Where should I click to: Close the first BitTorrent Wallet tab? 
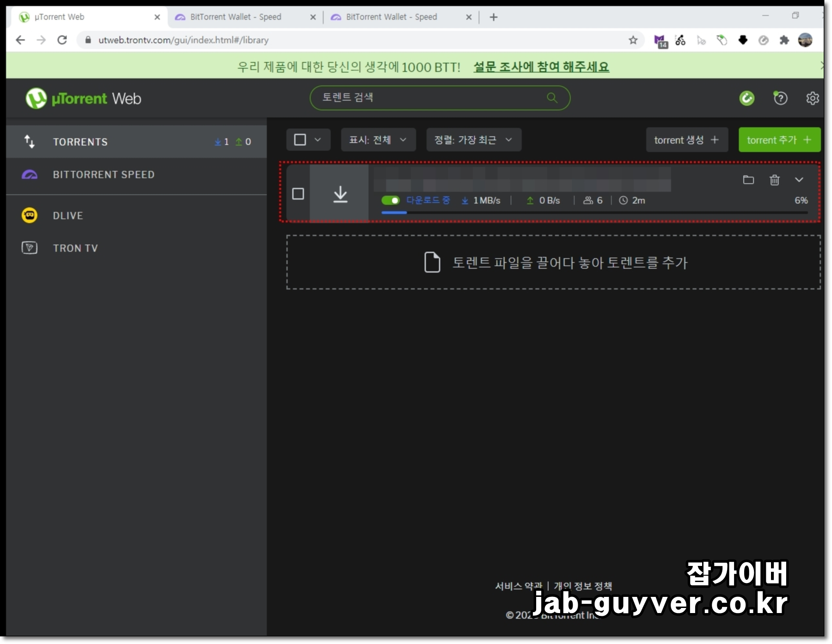tap(313, 17)
